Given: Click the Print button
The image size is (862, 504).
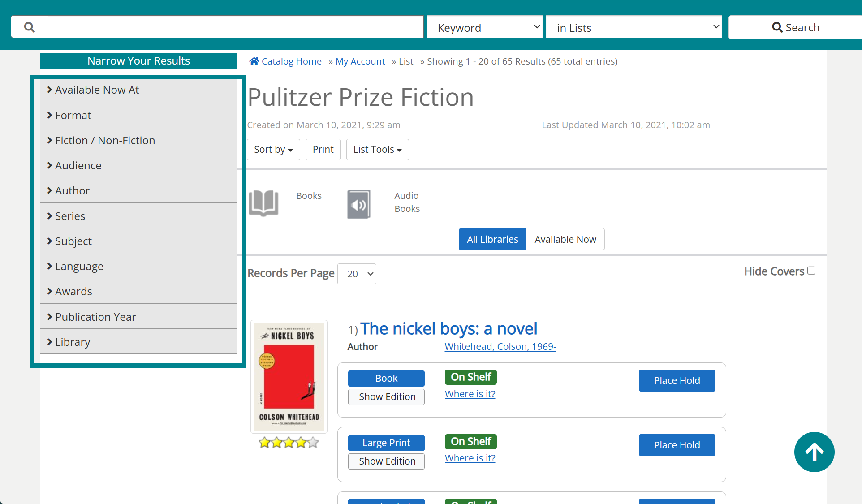Looking at the screenshot, I should tap(323, 150).
